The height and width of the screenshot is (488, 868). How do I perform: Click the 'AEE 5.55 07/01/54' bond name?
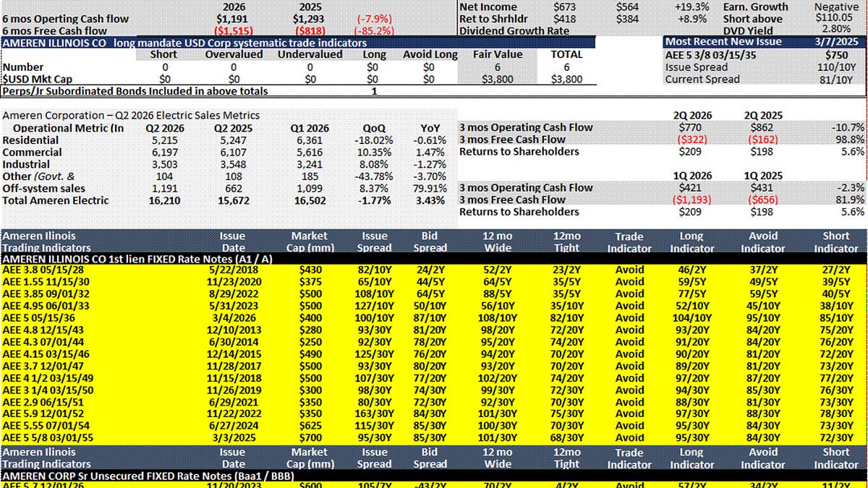(x=46, y=426)
